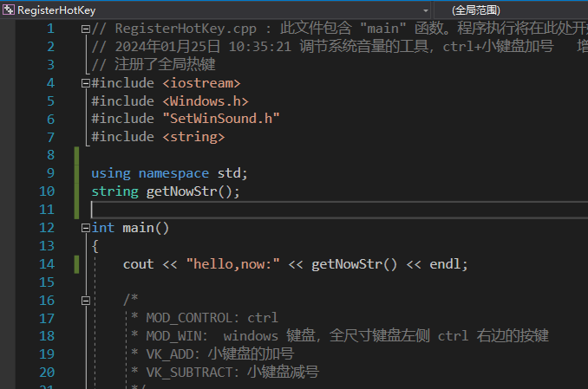Image resolution: width=588 pixels, height=389 pixels.
Task: Click line number 14 in the gutter
Action: coord(47,264)
